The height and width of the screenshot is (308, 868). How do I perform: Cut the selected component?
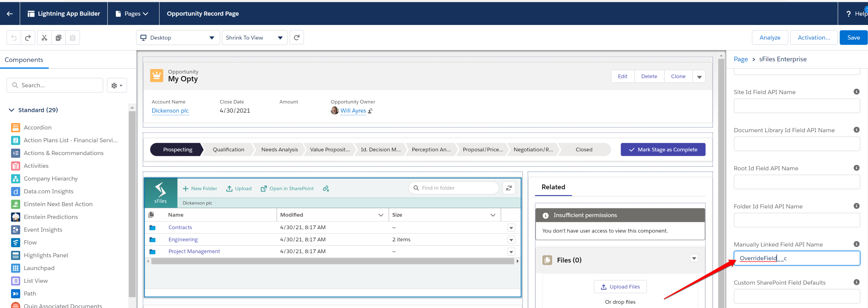click(44, 38)
